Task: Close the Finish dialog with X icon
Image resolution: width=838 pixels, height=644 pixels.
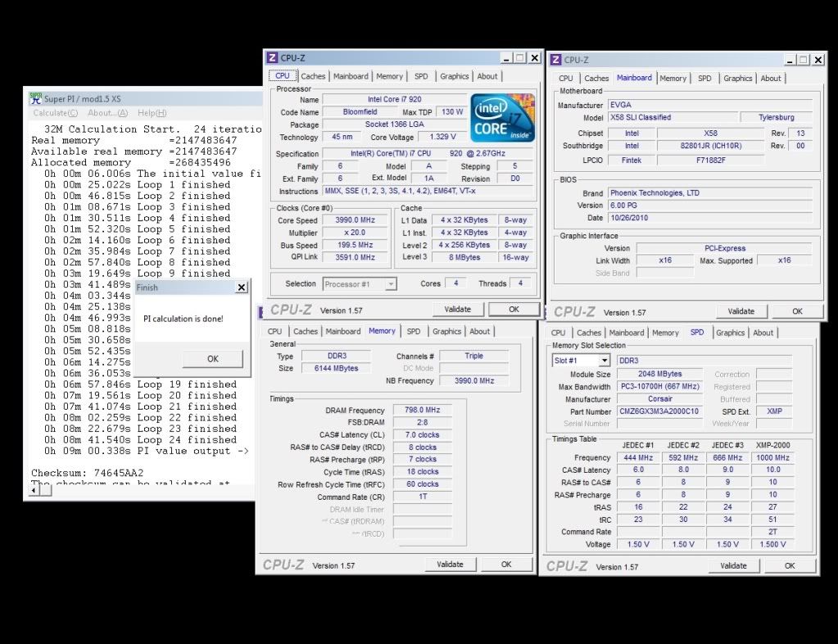Action: (x=242, y=288)
